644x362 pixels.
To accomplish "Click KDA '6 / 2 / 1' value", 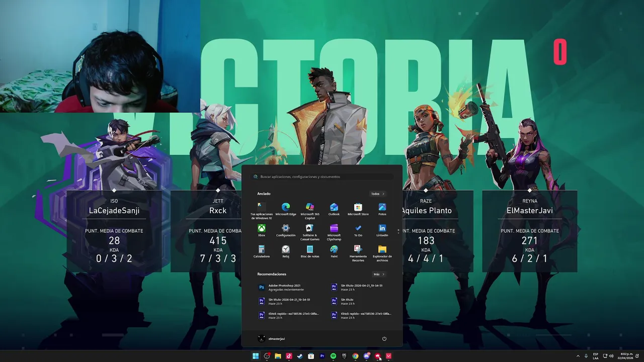I will pos(530,258).
